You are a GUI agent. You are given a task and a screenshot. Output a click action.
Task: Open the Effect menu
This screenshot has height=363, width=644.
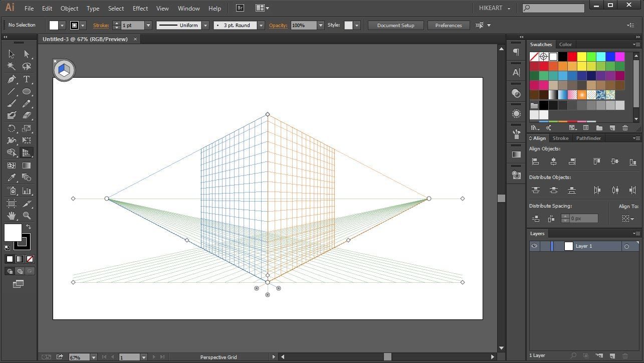coord(140,9)
